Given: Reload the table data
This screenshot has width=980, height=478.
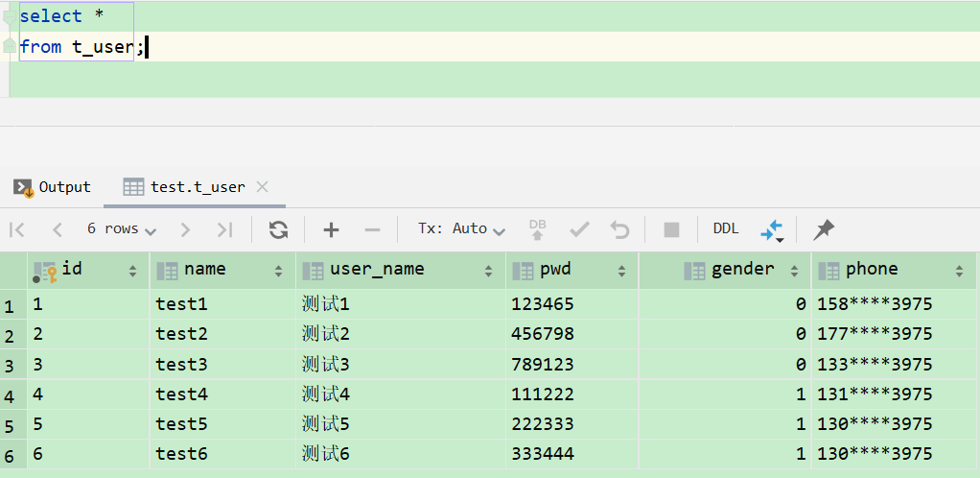Looking at the screenshot, I should 278,229.
